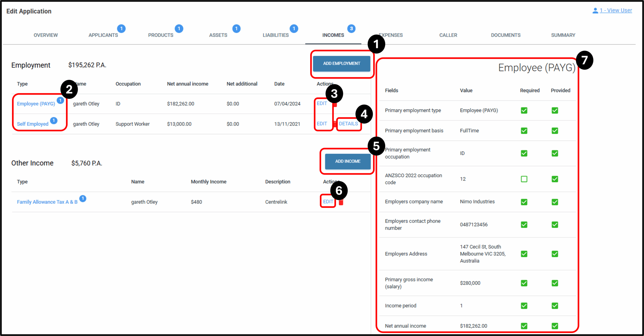
Task: Click red delete icon for Self Employed row
Action: [335, 124]
